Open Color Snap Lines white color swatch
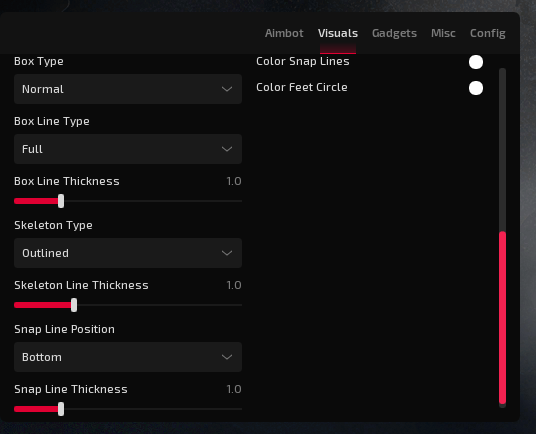The width and height of the screenshot is (536, 434). (x=476, y=62)
